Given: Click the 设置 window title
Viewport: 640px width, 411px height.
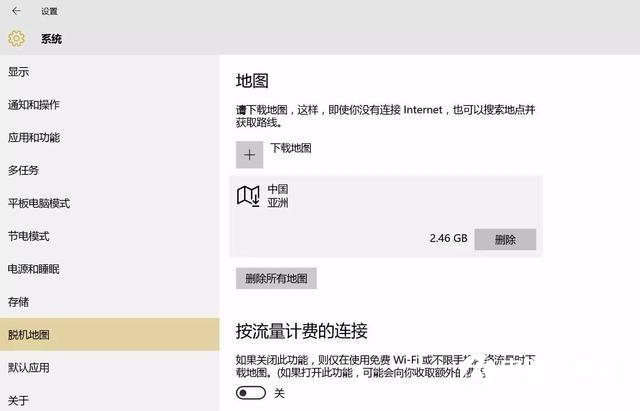Looking at the screenshot, I should (x=49, y=11).
